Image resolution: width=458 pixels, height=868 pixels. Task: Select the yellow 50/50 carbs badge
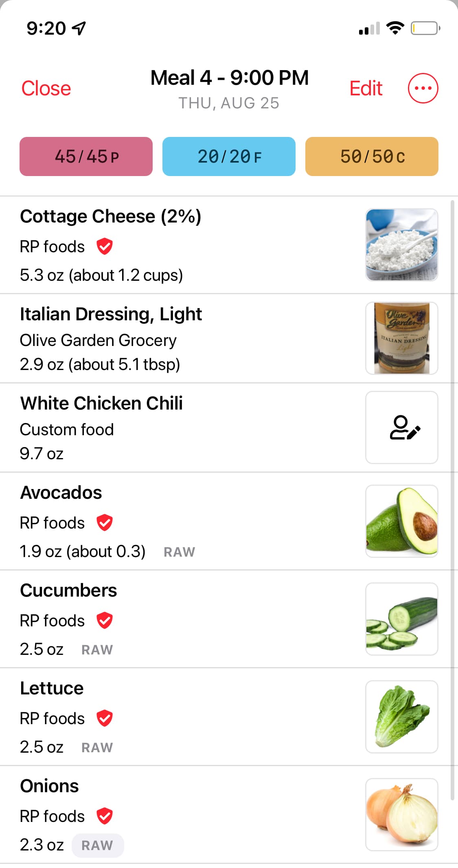[x=372, y=156]
